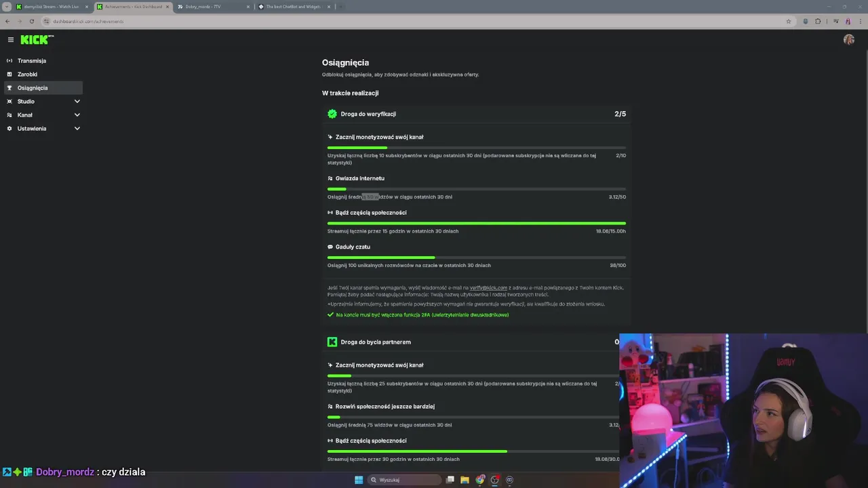Screen dimensions: 868x488
Task: Click the 'Gwiazda internetu' title
Action: point(360,178)
